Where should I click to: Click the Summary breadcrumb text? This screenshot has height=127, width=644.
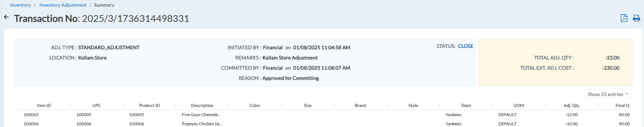(x=104, y=5)
